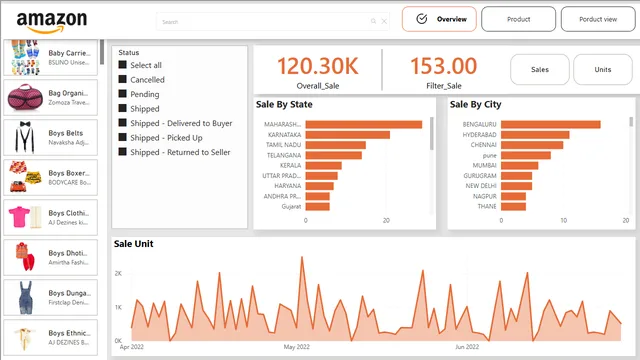
Task: Tick the Cancelled status checkbox
Action: click(x=122, y=79)
